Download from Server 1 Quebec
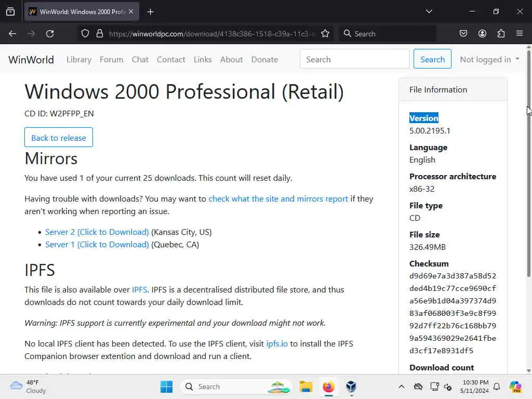This screenshot has height=399, width=532. pos(97,245)
